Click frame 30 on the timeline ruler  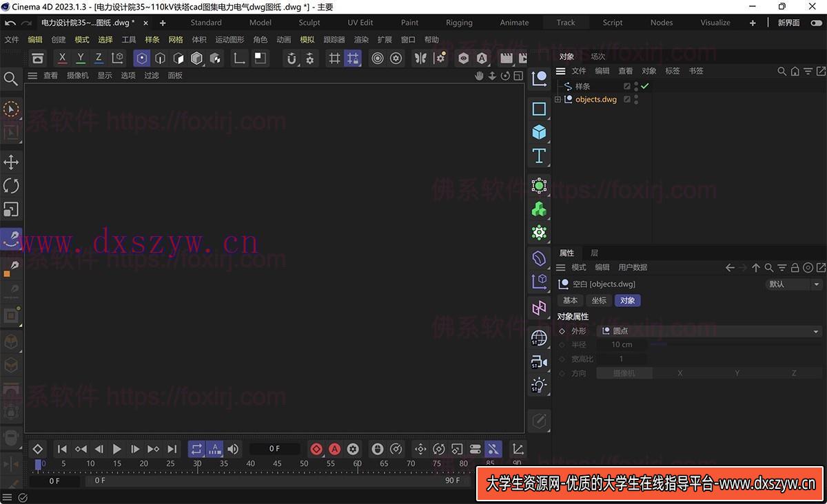(197, 464)
